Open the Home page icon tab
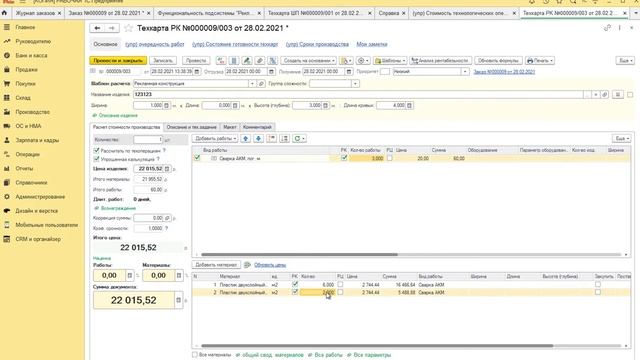Screen dimensions: 640x360 (x=4, y=13)
